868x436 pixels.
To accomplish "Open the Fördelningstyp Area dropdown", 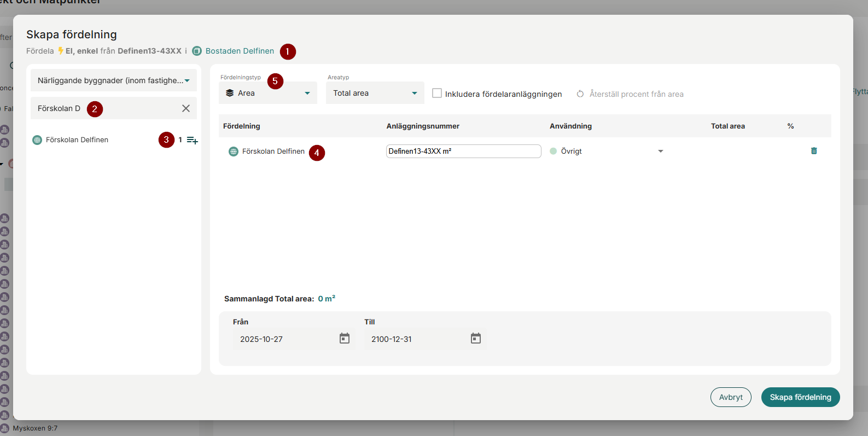I will (x=268, y=93).
